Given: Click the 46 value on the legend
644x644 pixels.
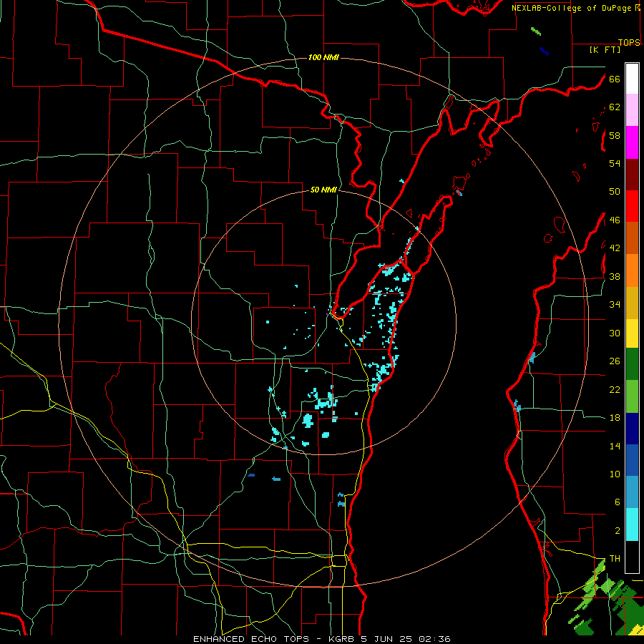Looking at the screenshot, I should [x=615, y=220].
